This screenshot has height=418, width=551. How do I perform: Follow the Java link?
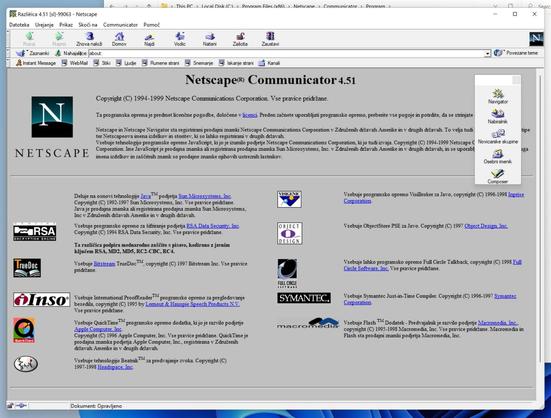(x=145, y=196)
